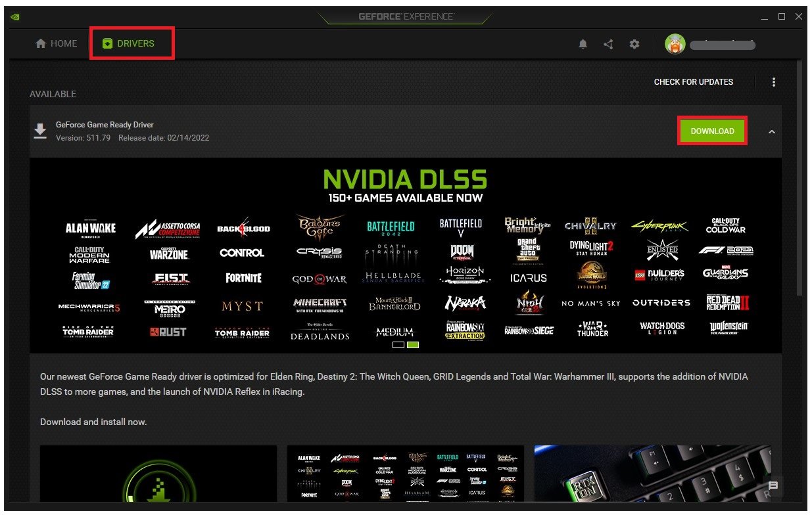The image size is (812, 515).
Task: Click the NVIDIA logo icon in title bar
Action: point(14,17)
